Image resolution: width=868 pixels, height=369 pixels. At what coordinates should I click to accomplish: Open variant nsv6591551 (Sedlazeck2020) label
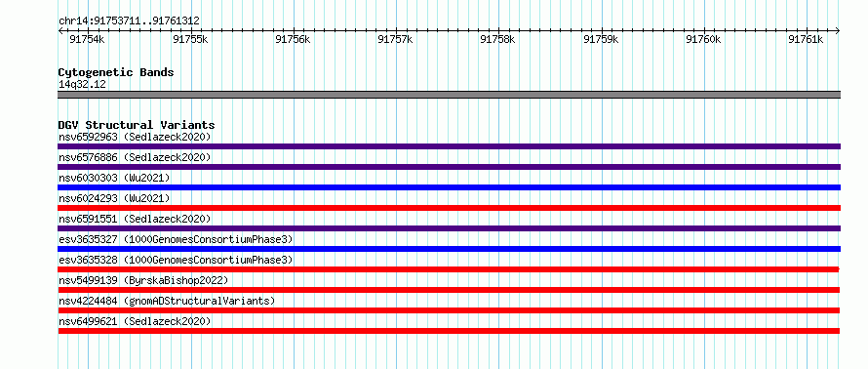click(x=135, y=219)
